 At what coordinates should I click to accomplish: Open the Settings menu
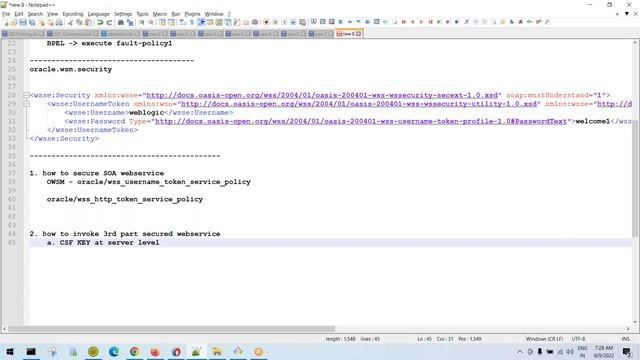123,14
